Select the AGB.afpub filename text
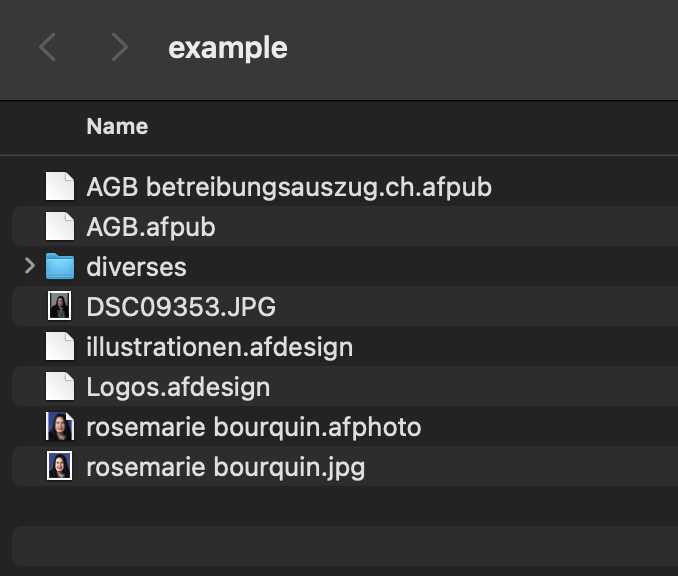 [151, 227]
